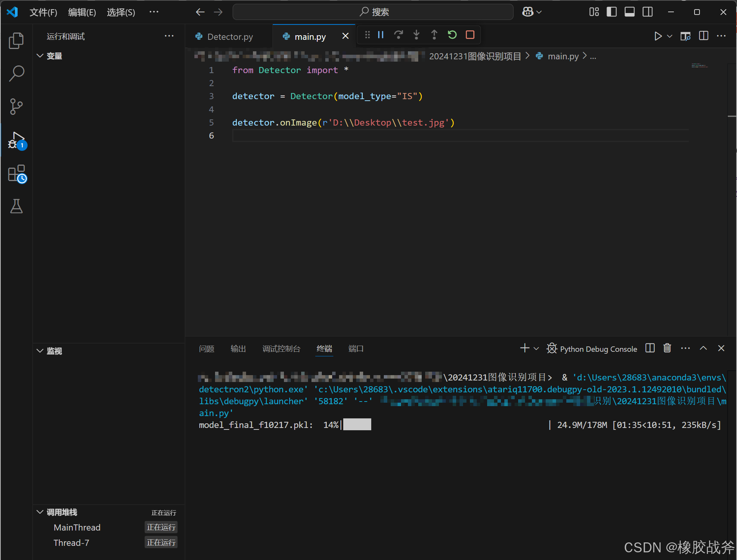Screen dimensions: 737x560
Task: Open the Source Control view
Action: 16,106
